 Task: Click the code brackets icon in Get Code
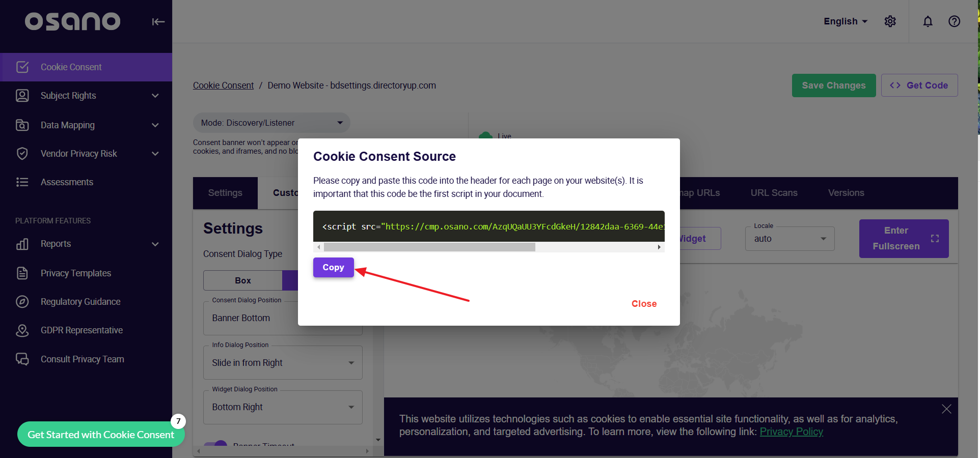coord(895,85)
